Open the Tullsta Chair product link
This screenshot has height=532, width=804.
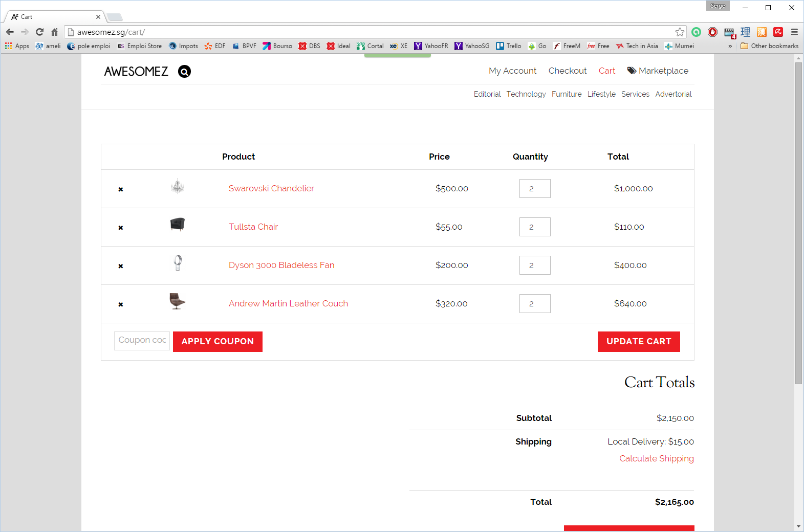coord(253,227)
